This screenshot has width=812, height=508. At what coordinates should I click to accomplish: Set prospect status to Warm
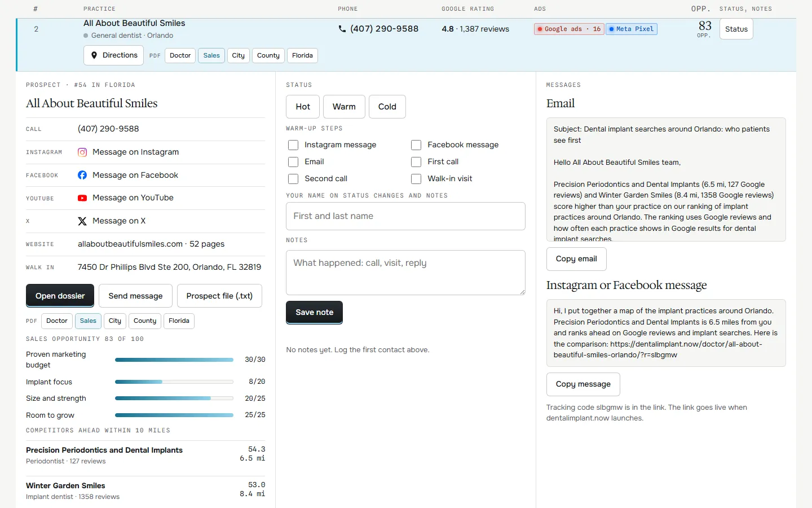click(344, 107)
